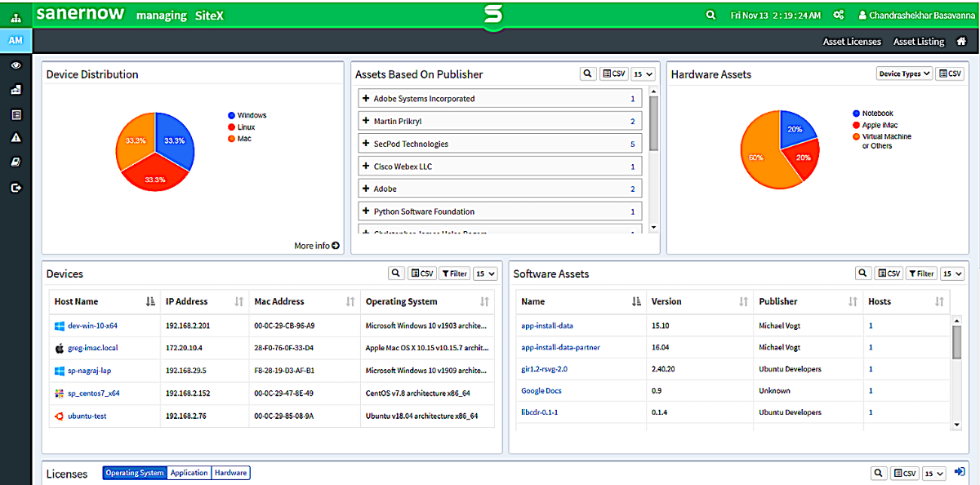Click the search icon in the Devices panel

point(395,274)
